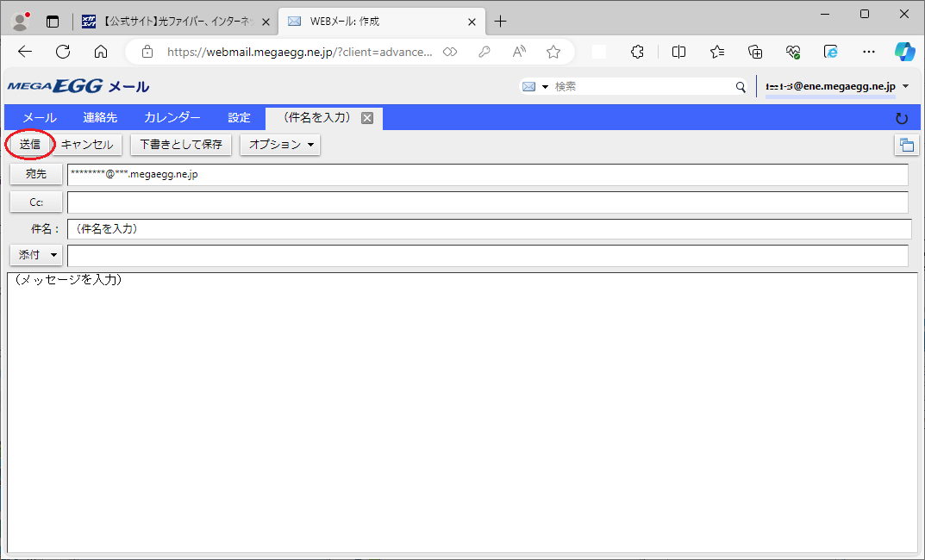Click the browser home icon
This screenshot has height=560, width=925.
point(101,52)
